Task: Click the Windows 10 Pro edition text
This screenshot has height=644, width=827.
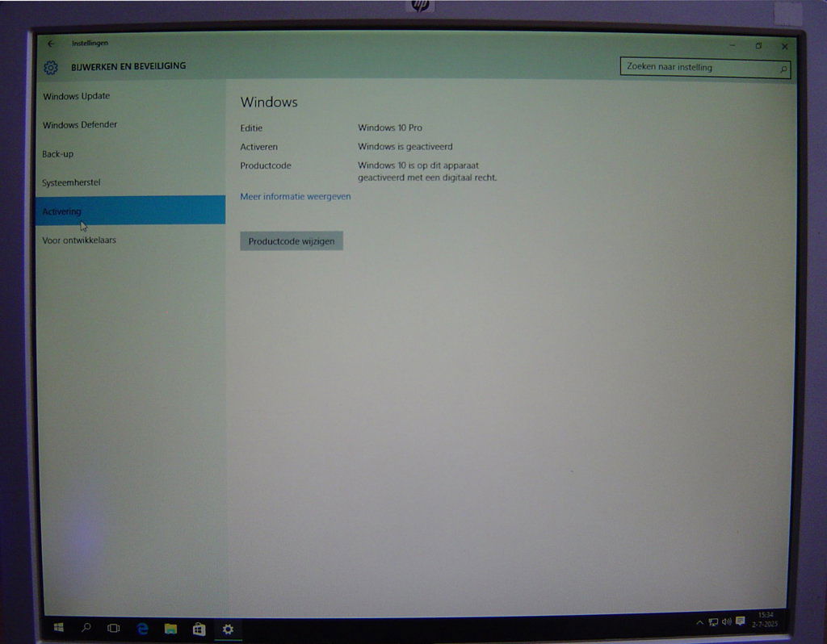Action: click(x=390, y=128)
